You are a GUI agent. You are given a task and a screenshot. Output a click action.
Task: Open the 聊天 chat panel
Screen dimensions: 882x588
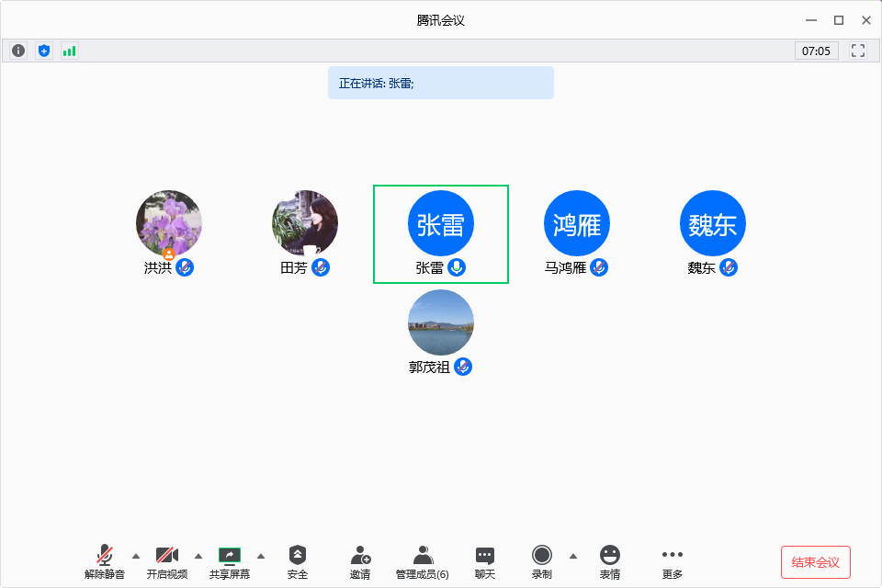coord(485,560)
